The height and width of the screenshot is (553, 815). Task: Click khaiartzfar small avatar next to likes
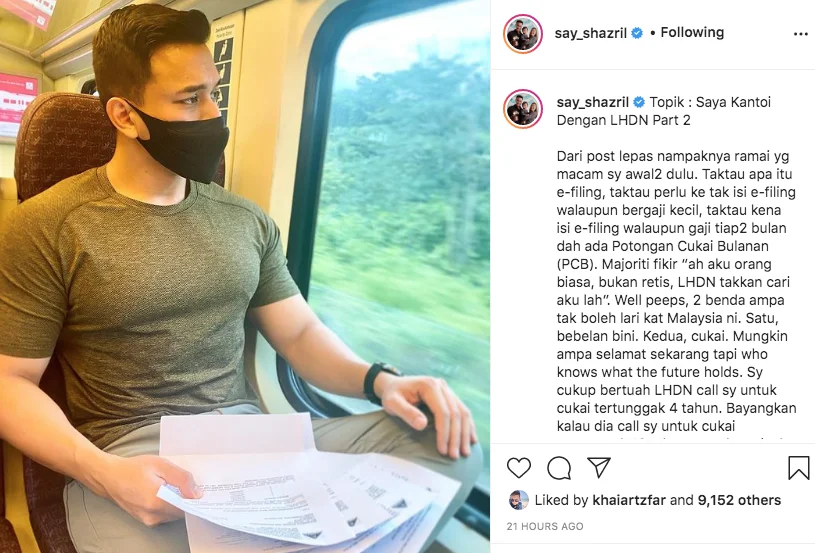click(x=519, y=500)
